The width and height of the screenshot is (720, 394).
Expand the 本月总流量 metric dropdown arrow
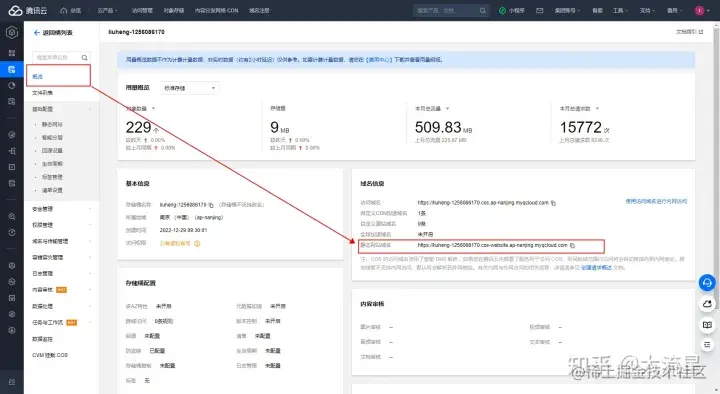[448, 109]
